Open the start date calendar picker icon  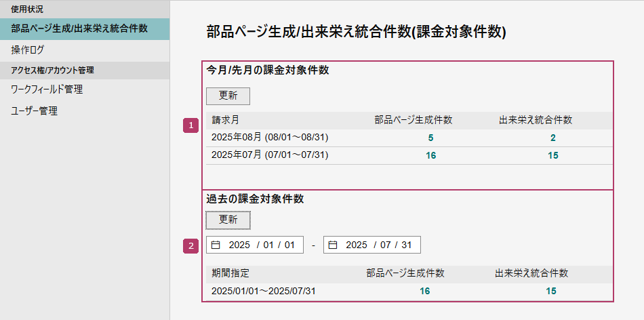(216, 245)
